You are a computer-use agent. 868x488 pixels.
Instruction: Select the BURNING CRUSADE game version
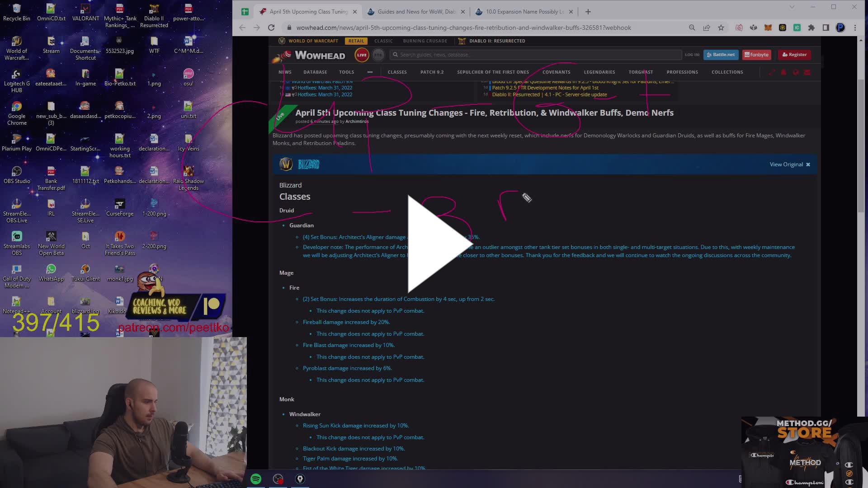point(425,41)
